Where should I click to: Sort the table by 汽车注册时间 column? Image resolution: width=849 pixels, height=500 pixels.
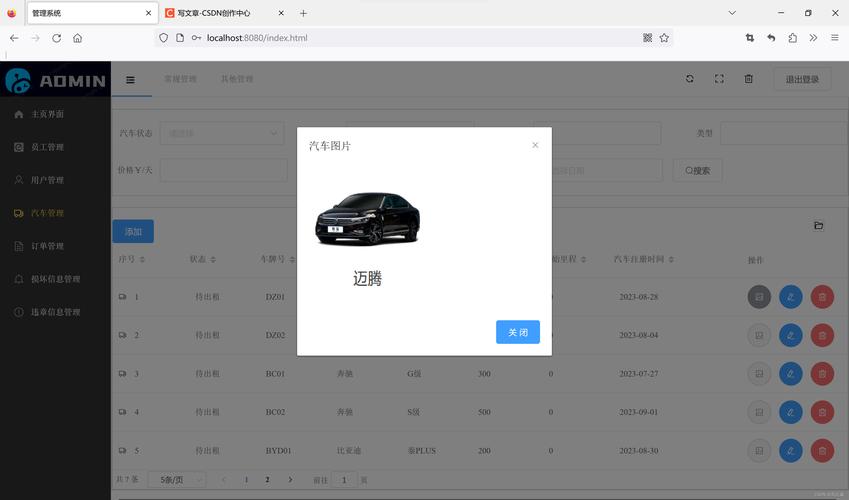pos(671,259)
